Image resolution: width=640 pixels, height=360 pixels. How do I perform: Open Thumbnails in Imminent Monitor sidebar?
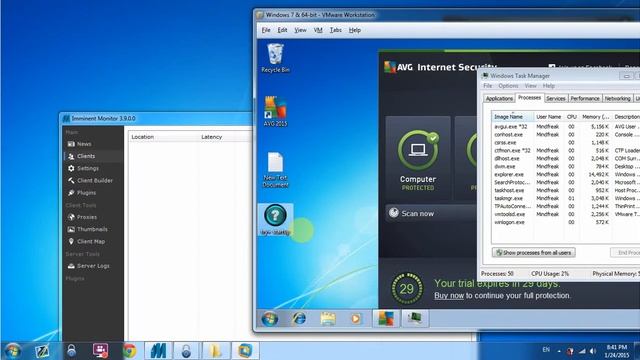88,229
